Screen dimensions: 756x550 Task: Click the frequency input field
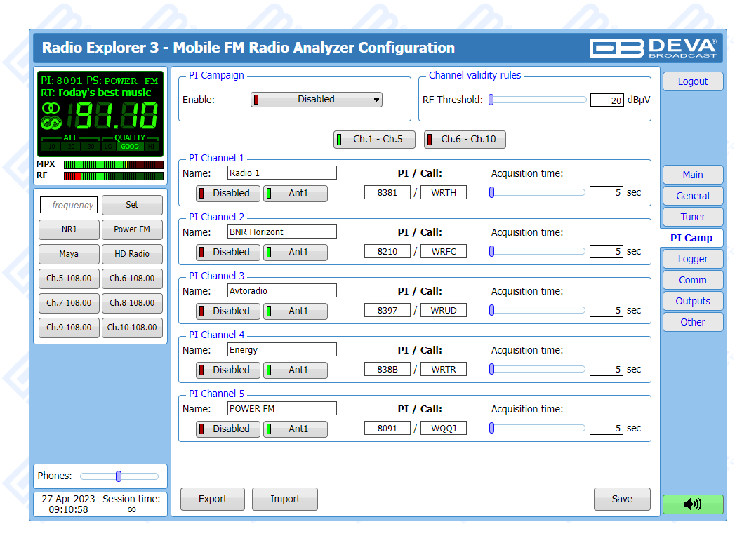click(x=68, y=205)
